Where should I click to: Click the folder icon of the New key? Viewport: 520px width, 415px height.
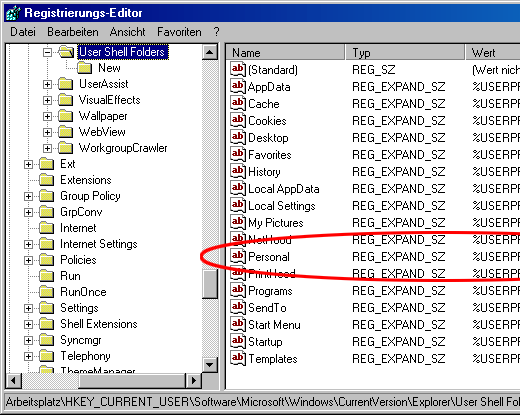click(85, 68)
